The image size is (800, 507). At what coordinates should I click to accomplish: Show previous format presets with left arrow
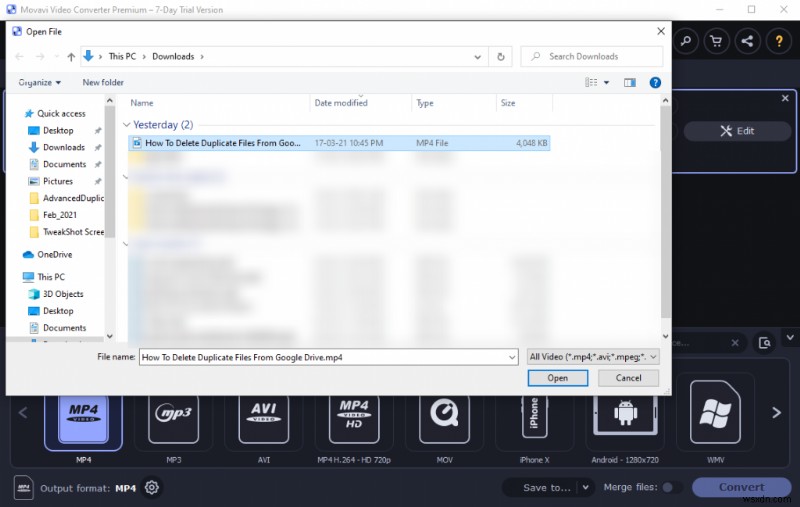click(x=23, y=413)
